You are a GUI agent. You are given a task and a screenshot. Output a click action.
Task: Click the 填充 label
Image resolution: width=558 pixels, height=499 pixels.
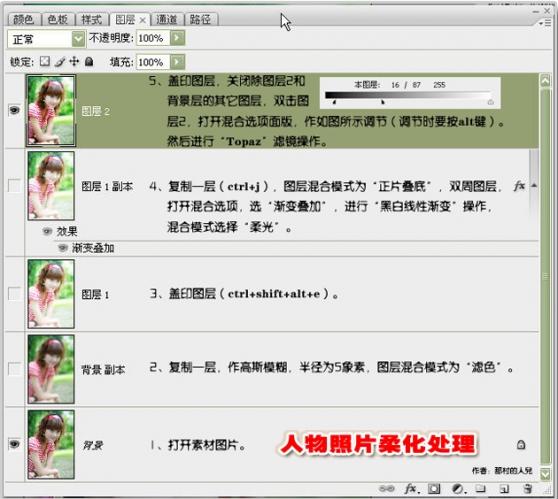[x=121, y=62]
